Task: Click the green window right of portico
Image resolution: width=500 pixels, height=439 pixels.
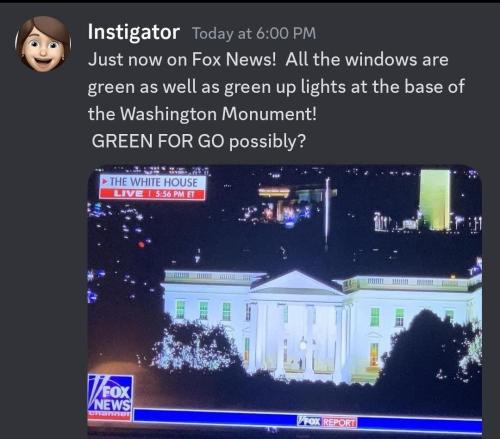Action: point(375,317)
